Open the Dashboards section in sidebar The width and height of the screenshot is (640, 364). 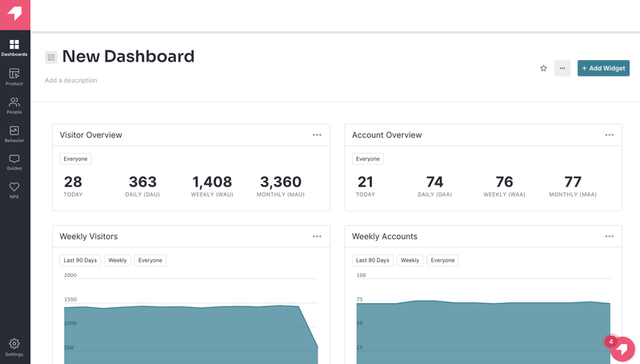click(x=14, y=48)
